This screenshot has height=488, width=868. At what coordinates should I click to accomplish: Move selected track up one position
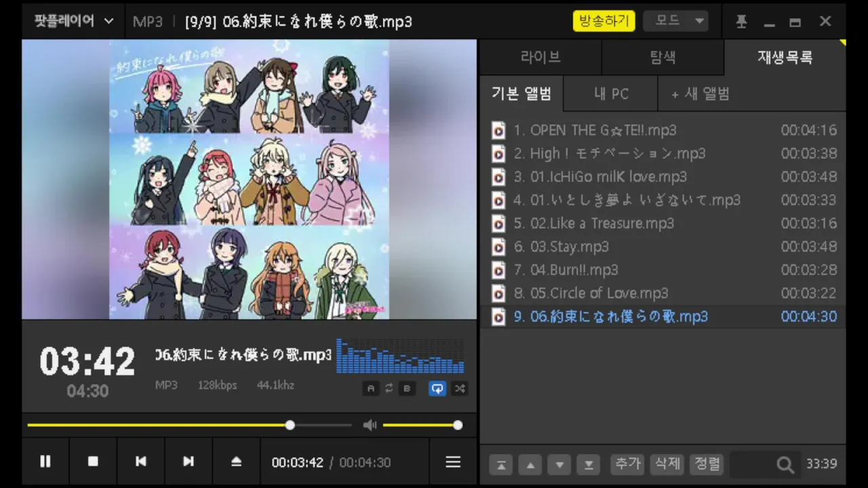530,465
